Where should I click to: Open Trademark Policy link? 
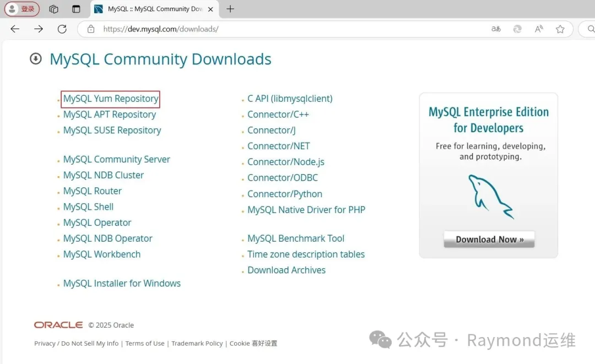tap(197, 343)
